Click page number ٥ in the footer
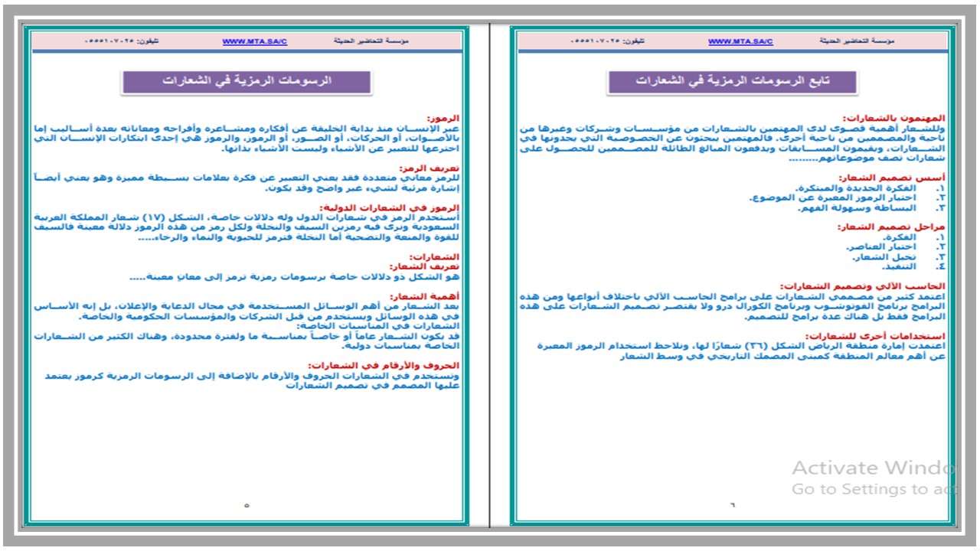Viewport: 980px width, 551px height. [x=247, y=506]
